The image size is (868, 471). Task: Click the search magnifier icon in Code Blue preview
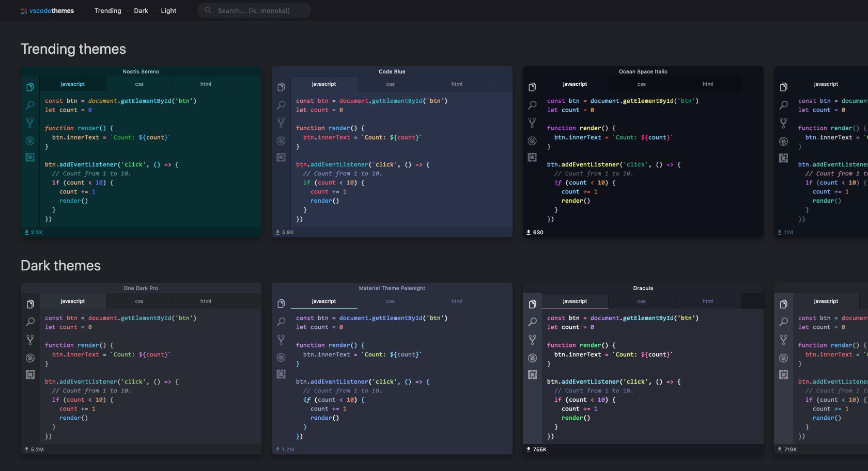pos(281,105)
